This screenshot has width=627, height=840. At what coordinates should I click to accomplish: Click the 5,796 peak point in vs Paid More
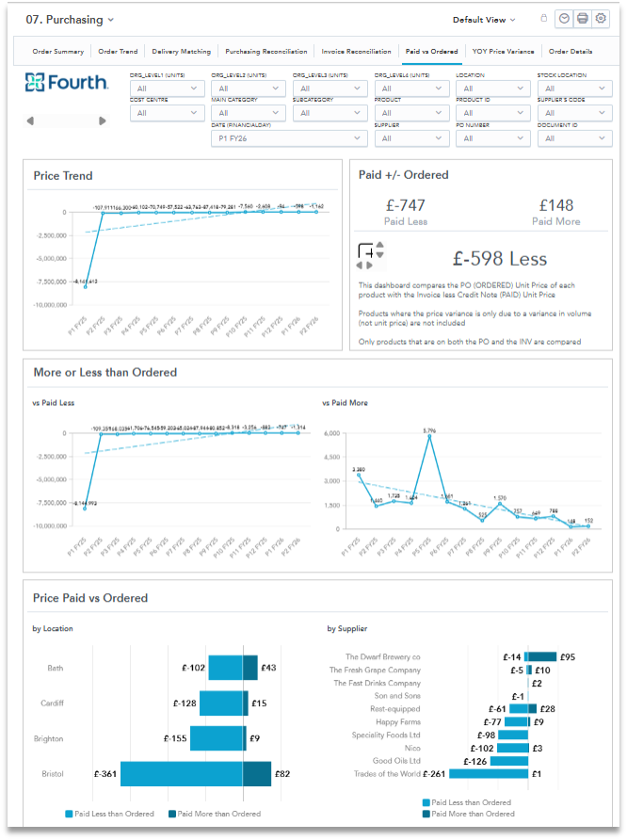click(x=429, y=437)
